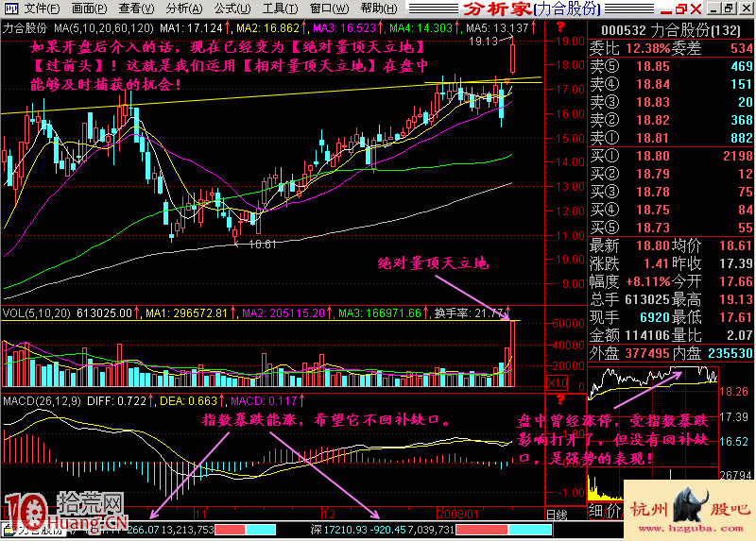This screenshot has height=541, width=756.
Task: Click the stock title 000532 力合股份(132)
Action: point(671,31)
